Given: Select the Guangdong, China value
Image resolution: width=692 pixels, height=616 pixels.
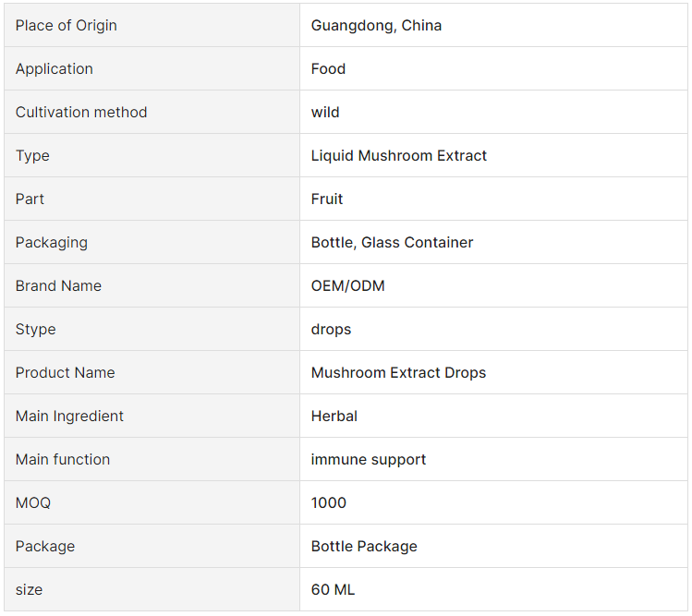Looking at the screenshot, I should 376,25.
